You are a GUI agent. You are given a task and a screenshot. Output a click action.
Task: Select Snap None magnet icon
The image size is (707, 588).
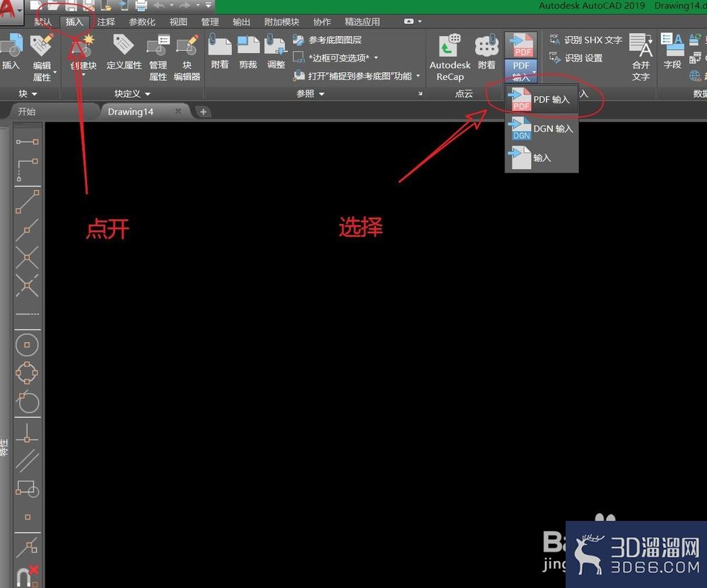pyautogui.click(x=28, y=576)
